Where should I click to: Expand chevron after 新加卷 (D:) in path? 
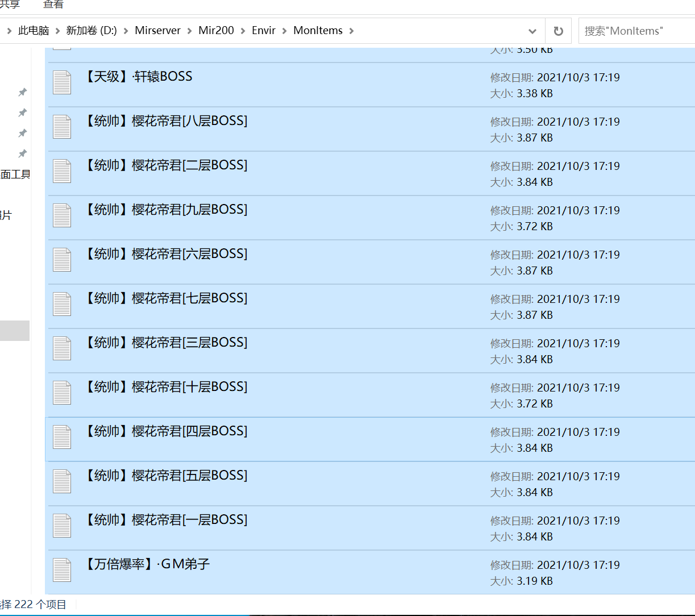click(126, 31)
